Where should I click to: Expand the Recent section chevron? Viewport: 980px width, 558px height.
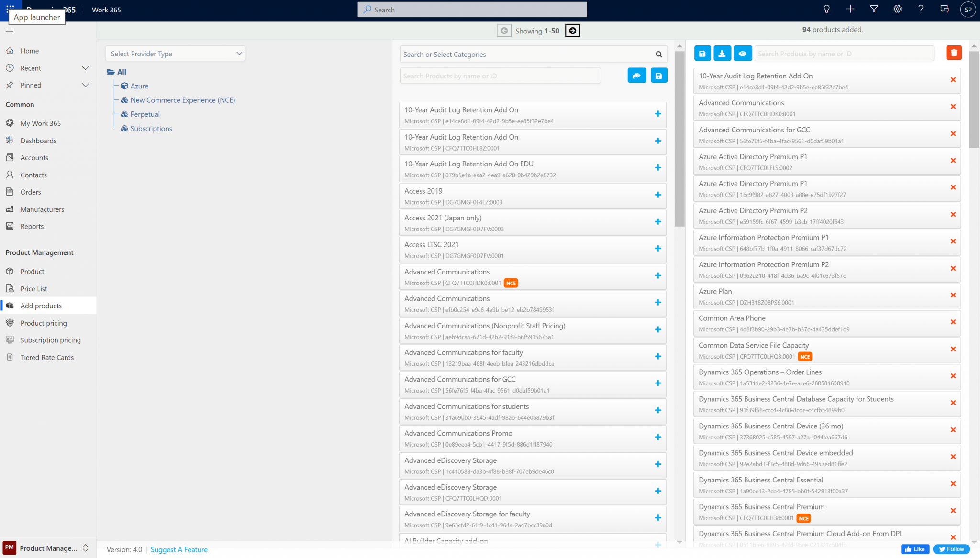click(x=86, y=68)
